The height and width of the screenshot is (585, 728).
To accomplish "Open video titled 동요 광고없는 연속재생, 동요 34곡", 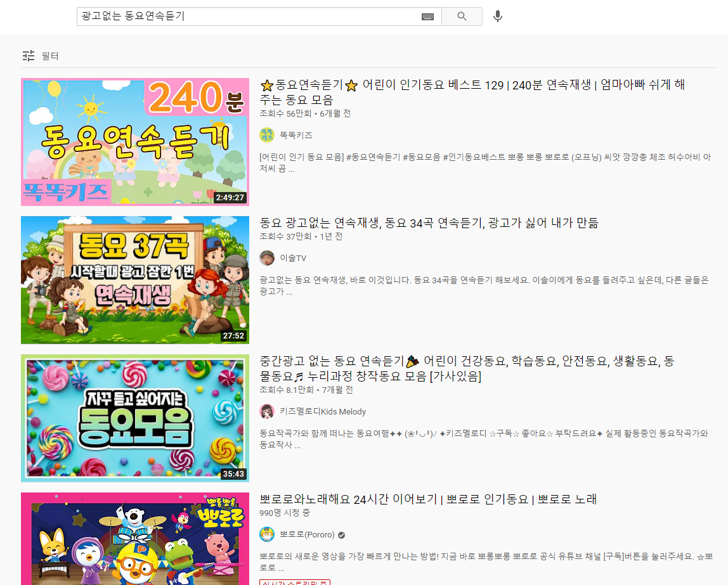I will pyautogui.click(x=429, y=222).
